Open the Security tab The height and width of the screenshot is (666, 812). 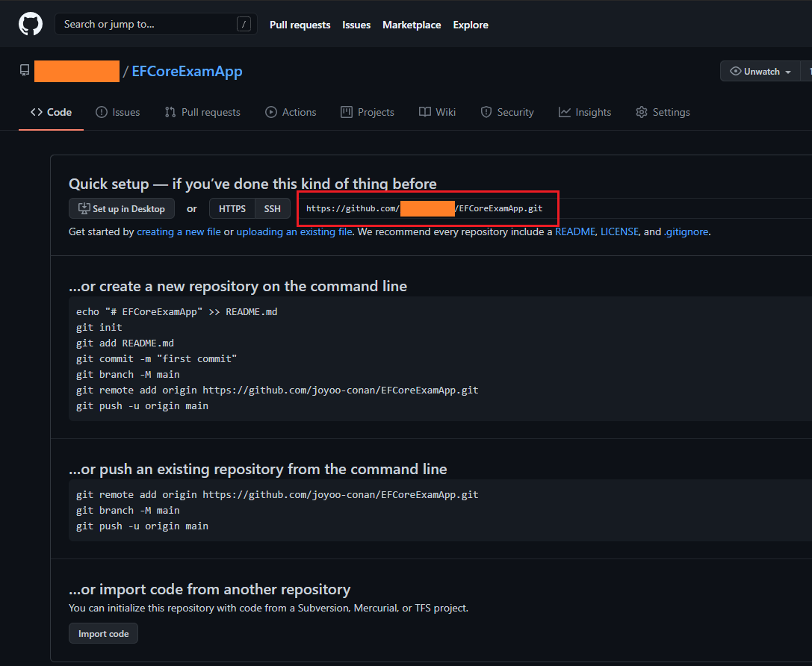click(x=507, y=112)
